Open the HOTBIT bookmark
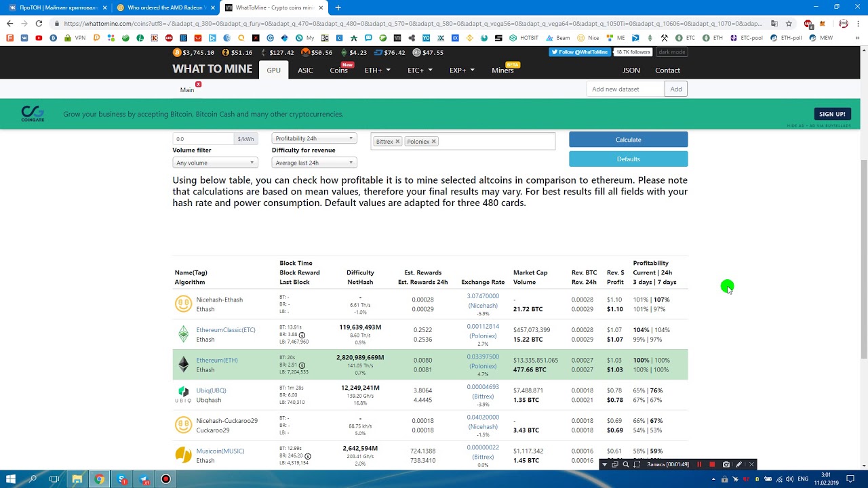 [x=524, y=38]
